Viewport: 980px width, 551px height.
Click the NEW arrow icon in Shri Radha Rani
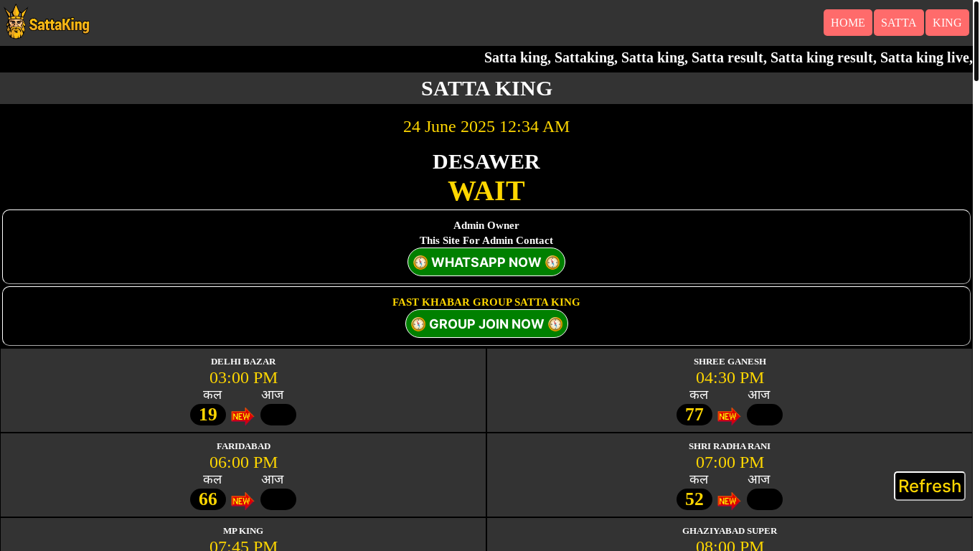(729, 501)
